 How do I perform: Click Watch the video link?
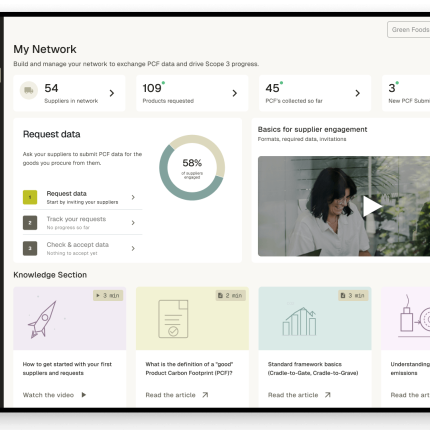point(48,395)
